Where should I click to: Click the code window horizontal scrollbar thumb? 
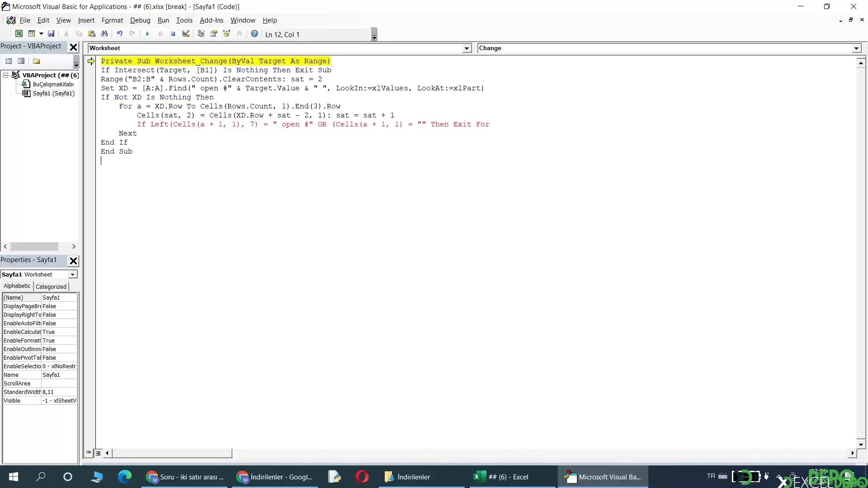[x=172, y=453]
